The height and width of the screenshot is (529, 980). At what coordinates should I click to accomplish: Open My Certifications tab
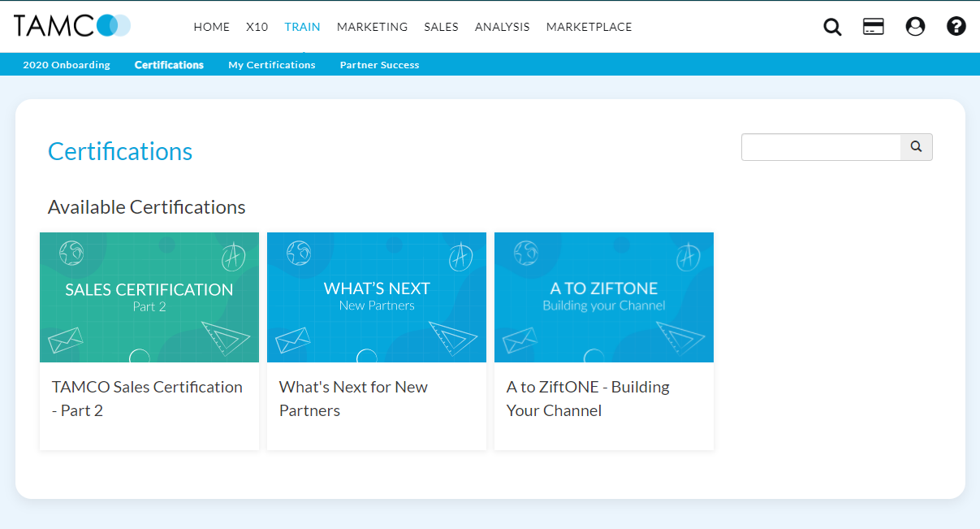point(272,65)
